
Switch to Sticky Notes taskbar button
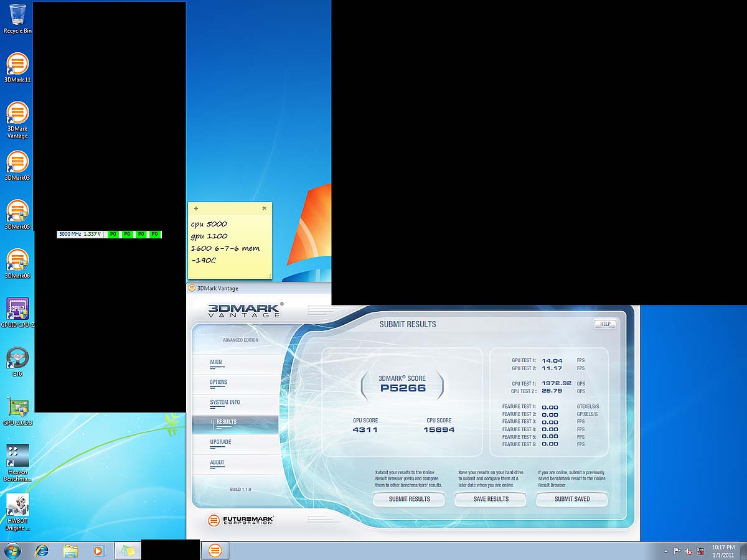pos(128,551)
